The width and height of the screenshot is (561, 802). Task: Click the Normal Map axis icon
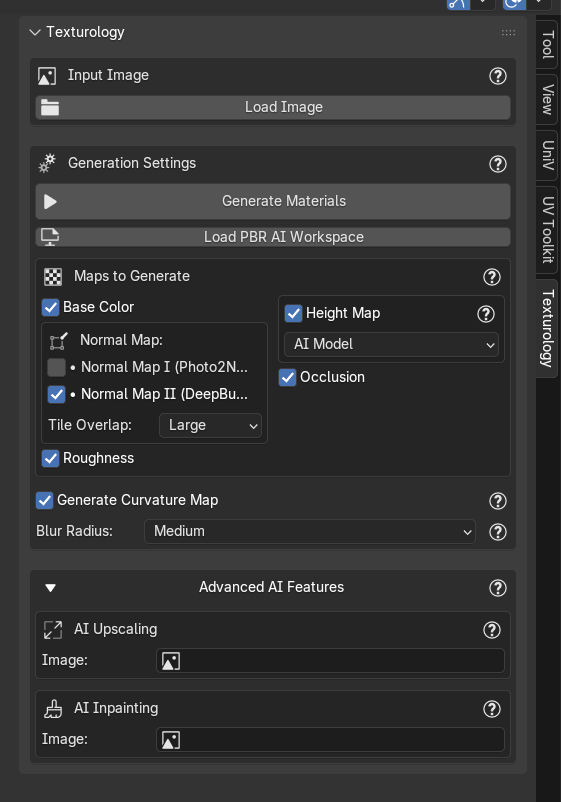coord(58,341)
